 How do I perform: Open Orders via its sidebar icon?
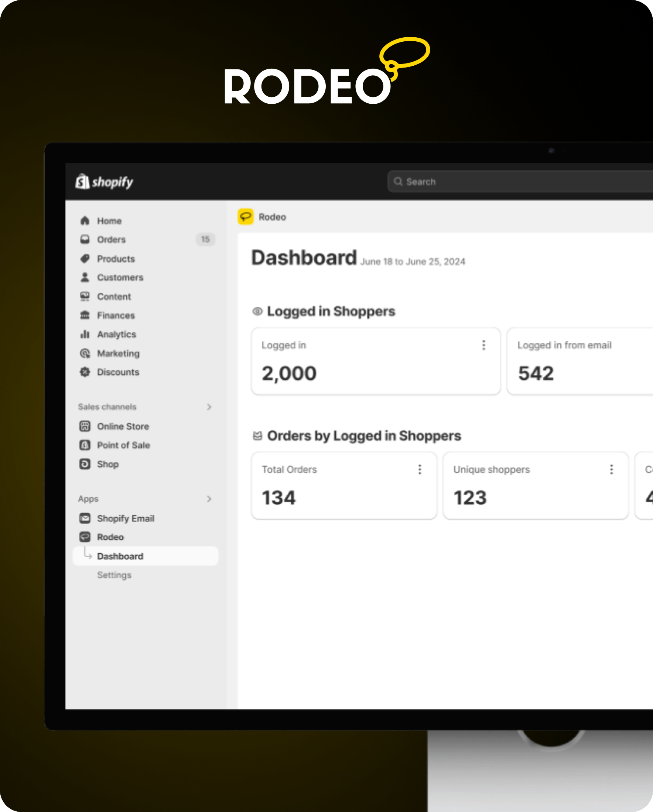coord(85,240)
